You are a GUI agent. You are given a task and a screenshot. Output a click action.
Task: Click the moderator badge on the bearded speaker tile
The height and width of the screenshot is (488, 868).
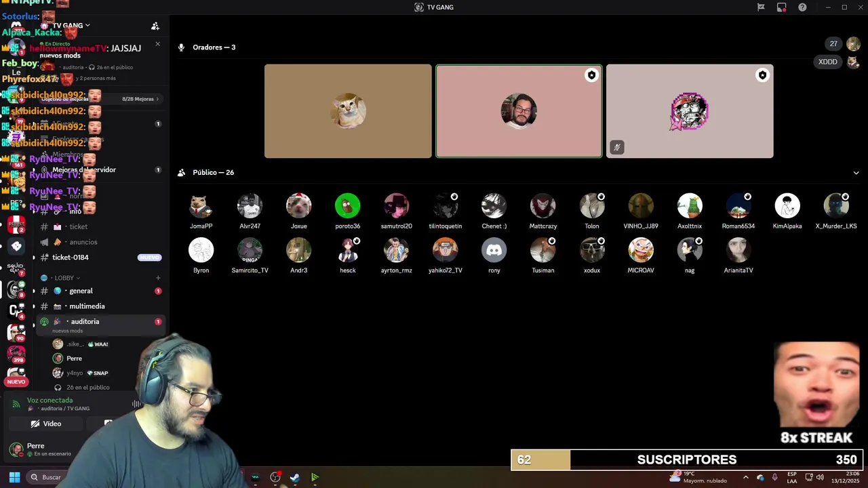pyautogui.click(x=592, y=75)
